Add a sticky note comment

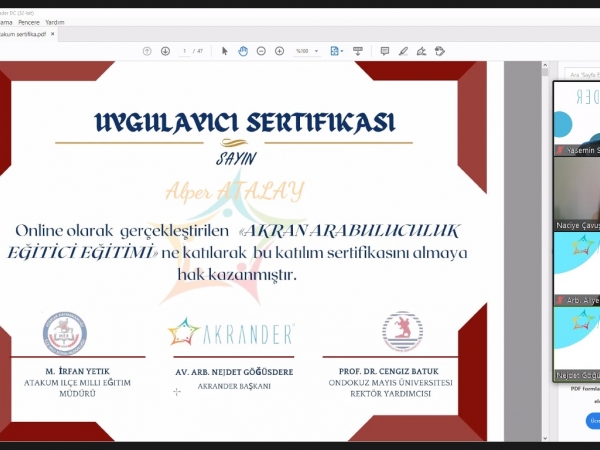pos(385,51)
